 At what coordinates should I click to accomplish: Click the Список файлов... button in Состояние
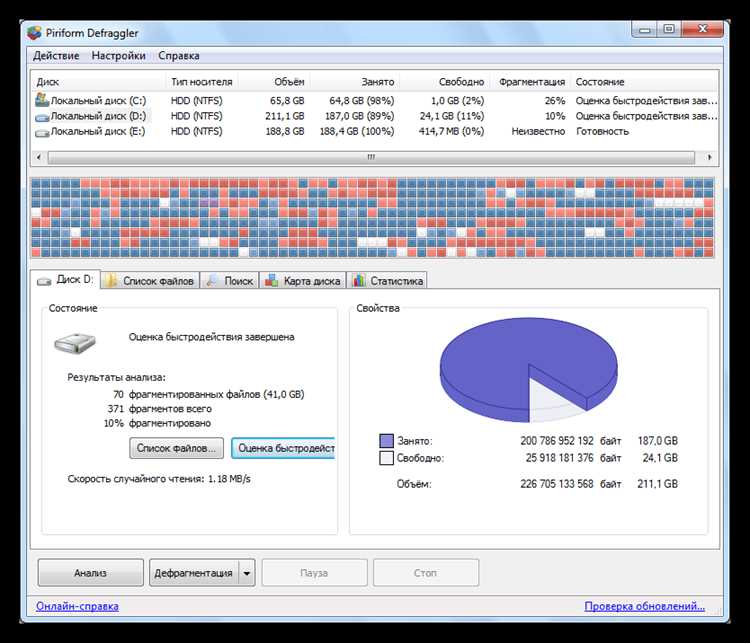(176, 448)
